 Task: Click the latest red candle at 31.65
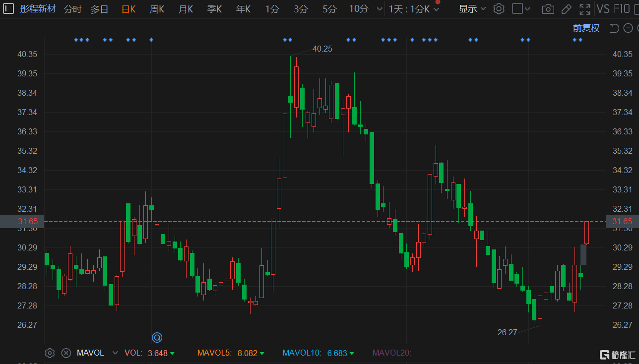pos(586,233)
